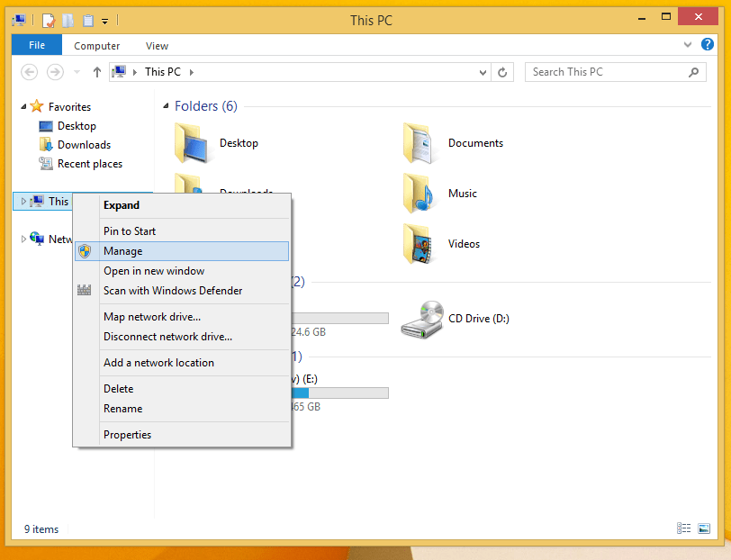The image size is (731, 560).
Task: Select Favorites in the navigation pane
Action: point(69,107)
